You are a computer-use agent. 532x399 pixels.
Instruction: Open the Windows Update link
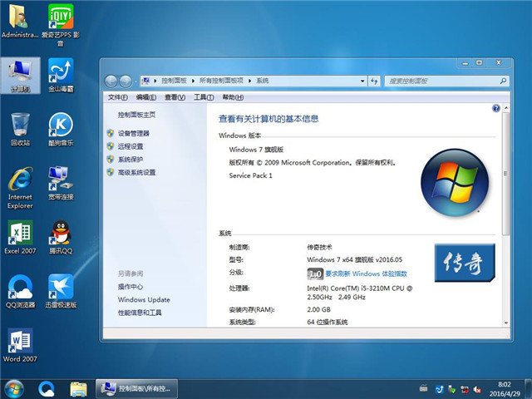(x=144, y=299)
